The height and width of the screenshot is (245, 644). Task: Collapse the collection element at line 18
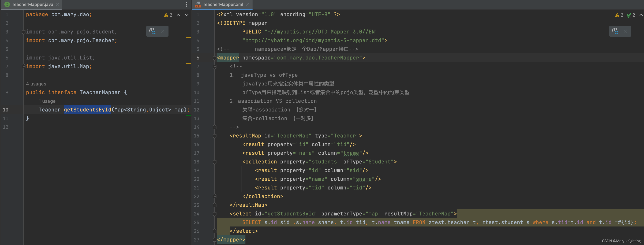(214, 162)
